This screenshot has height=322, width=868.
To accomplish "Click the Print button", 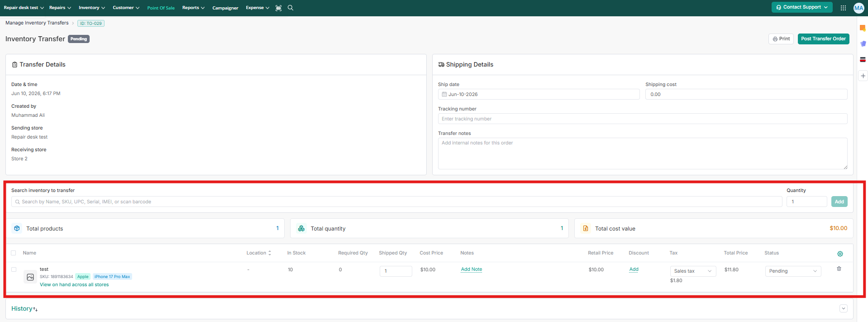I will pyautogui.click(x=781, y=39).
